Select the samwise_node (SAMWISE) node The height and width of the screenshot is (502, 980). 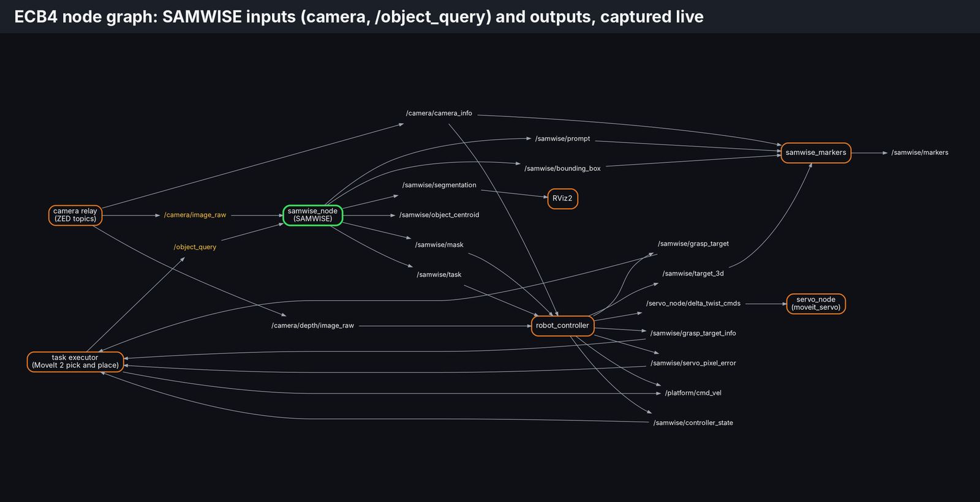[x=312, y=215]
